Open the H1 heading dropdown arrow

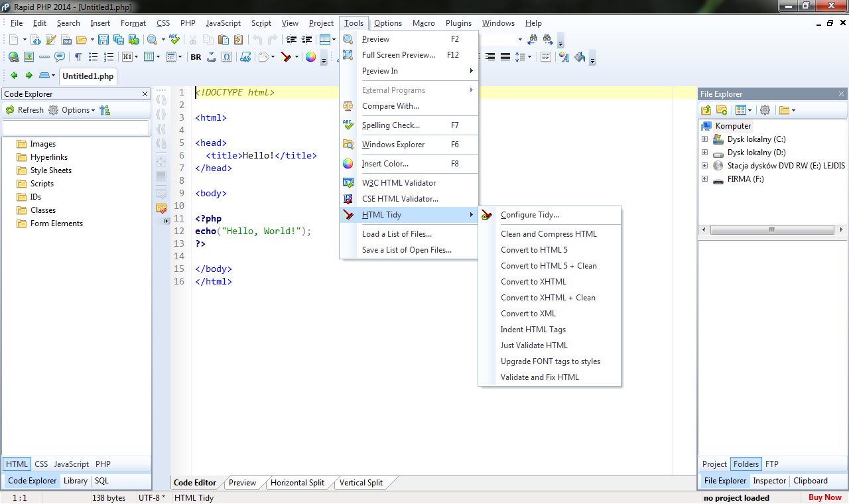point(137,57)
